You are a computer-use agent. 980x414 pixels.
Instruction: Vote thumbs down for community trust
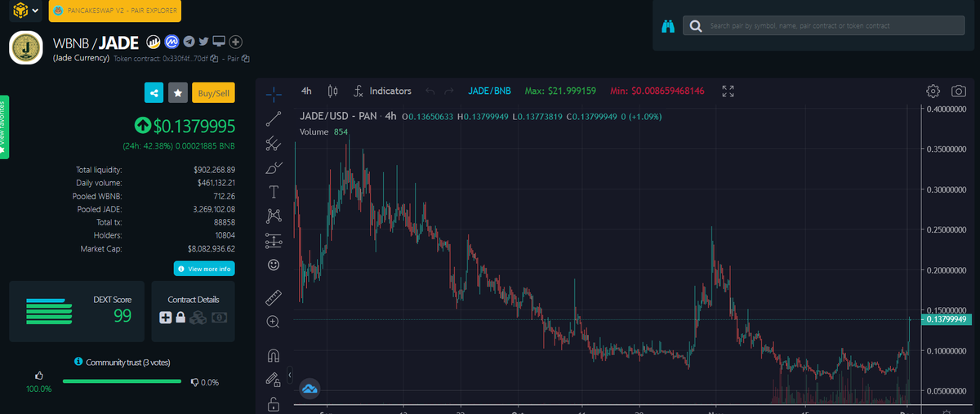[194, 381]
